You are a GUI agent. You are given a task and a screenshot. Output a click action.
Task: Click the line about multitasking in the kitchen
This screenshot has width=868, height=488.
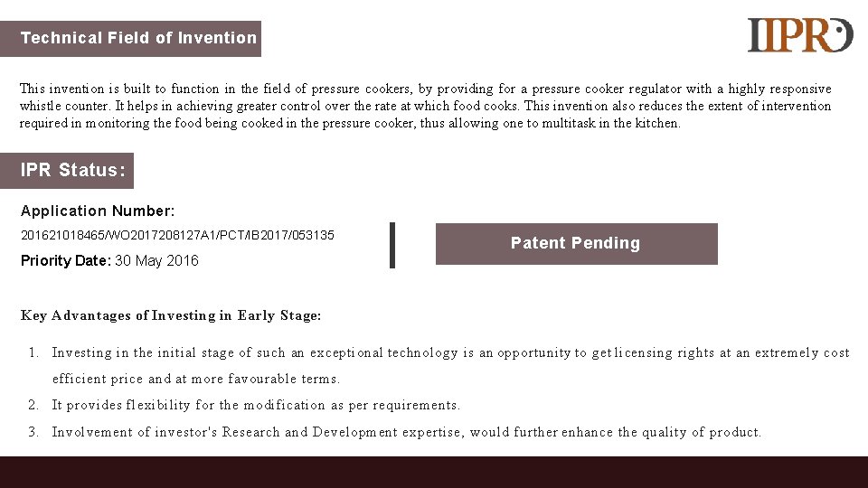(x=351, y=123)
